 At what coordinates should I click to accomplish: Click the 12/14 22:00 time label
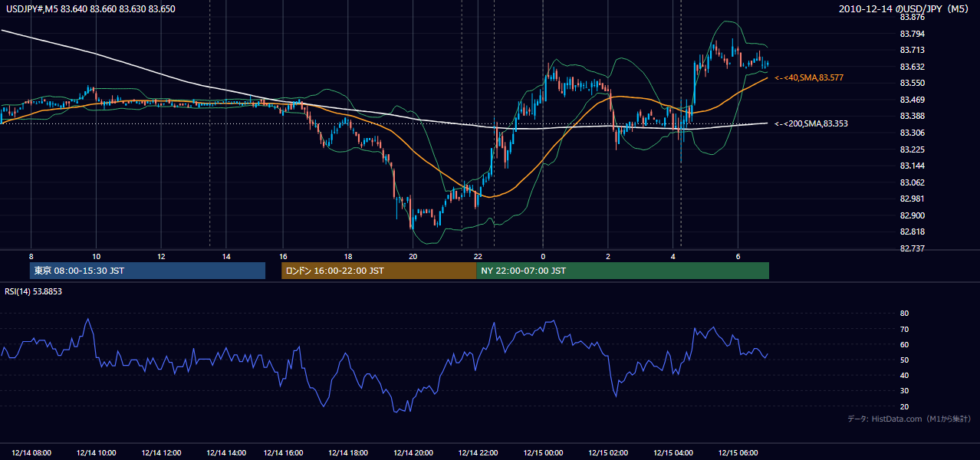click(478, 453)
